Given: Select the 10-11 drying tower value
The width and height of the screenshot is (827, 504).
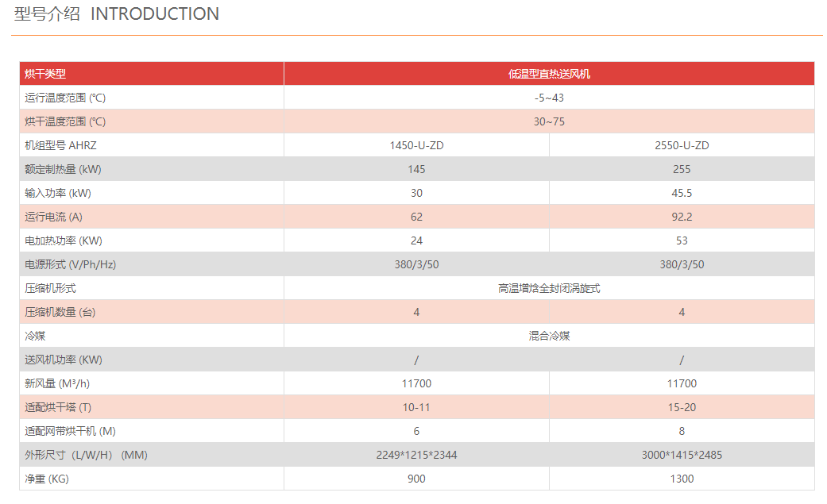Looking at the screenshot, I should click(x=416, y=407).
